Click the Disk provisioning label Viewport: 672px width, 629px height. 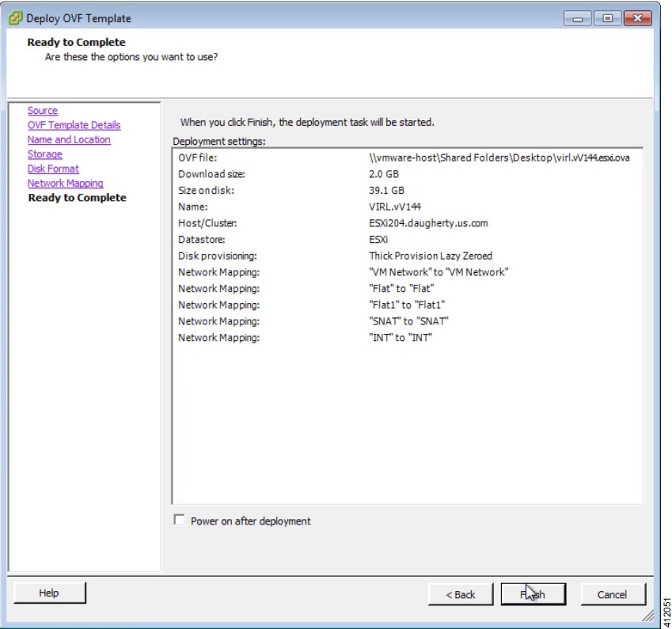coord(218,256)
